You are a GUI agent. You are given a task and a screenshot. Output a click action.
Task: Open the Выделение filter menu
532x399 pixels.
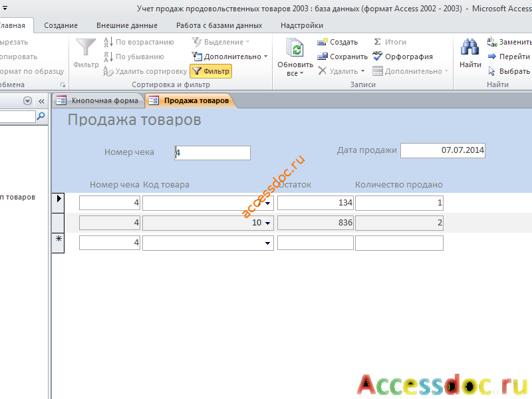pos(221,42)
